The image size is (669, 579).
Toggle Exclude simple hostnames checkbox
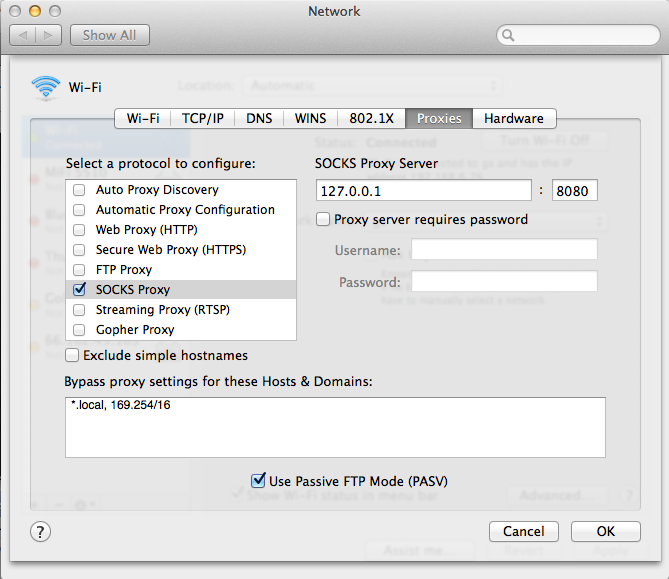[72, 355]
